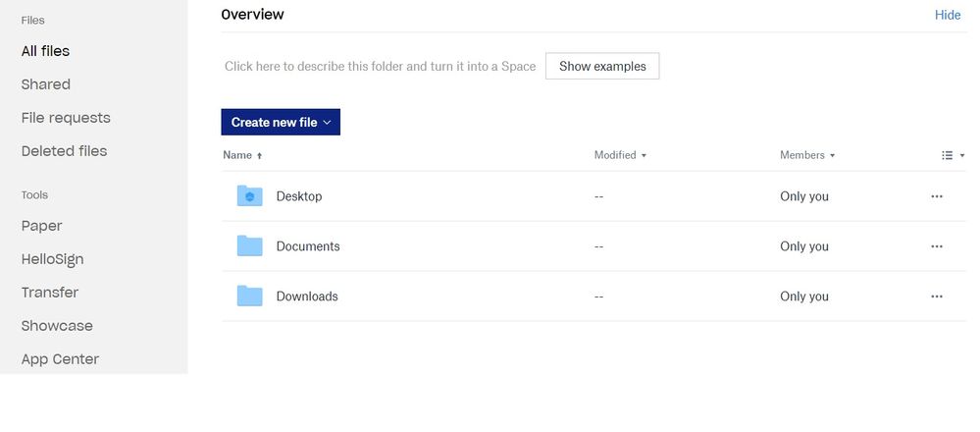Click the Documents folder icon

249,246
